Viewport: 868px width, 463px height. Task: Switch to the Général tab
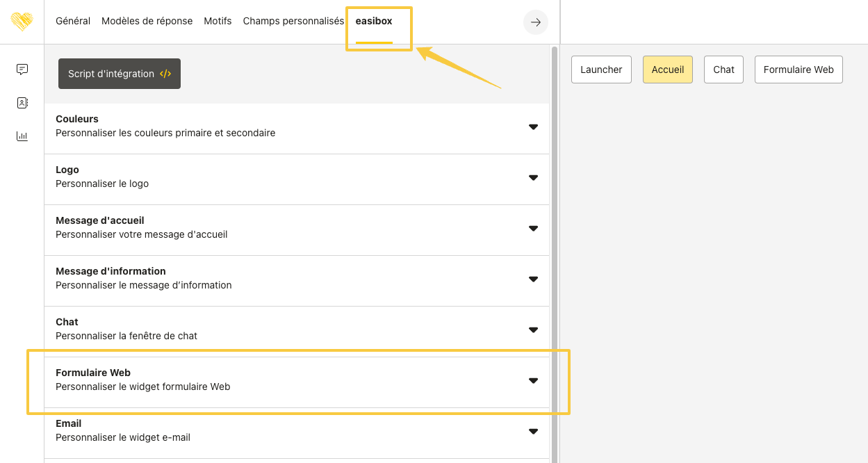(x=73, y=21)
